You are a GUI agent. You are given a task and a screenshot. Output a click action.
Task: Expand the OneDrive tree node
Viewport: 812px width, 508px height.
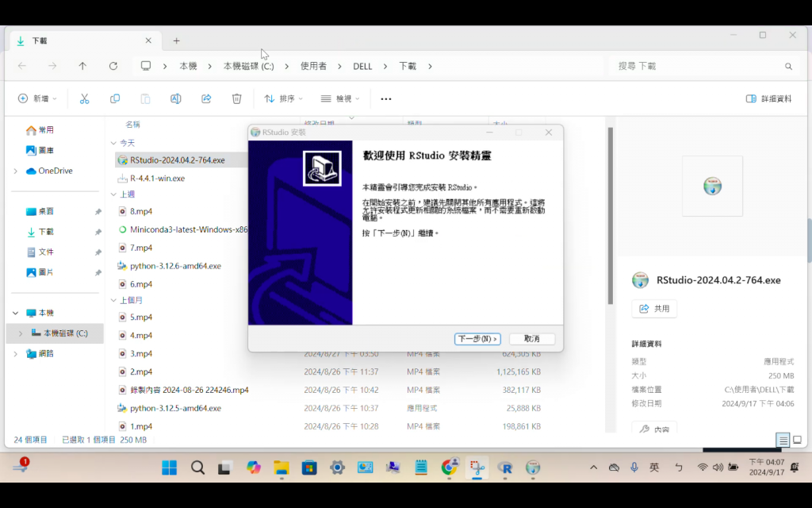tap(16, 171)
